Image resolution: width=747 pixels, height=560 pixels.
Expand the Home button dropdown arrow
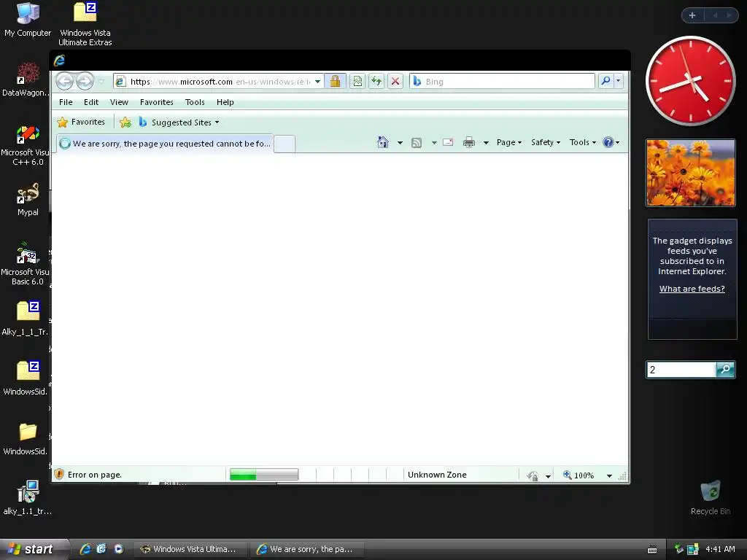coord(400,142)
